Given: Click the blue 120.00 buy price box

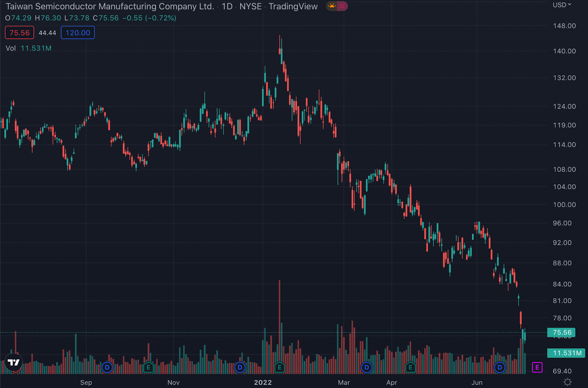Looking at the screenshot, I should tap(78, 33).
